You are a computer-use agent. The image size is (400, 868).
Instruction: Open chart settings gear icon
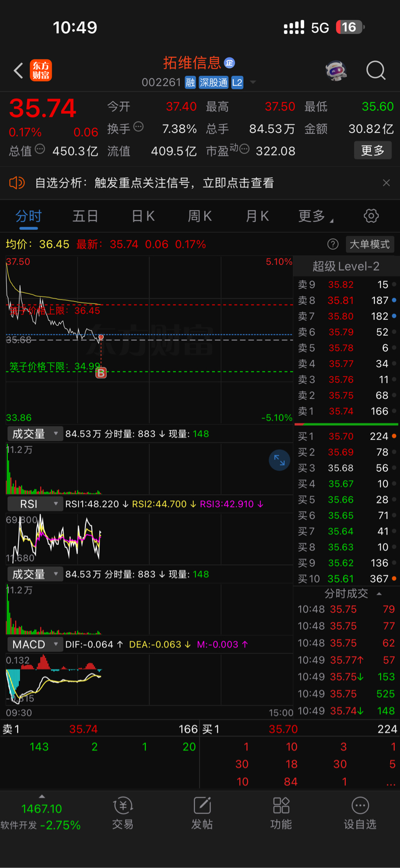click(x=371, y=216)
